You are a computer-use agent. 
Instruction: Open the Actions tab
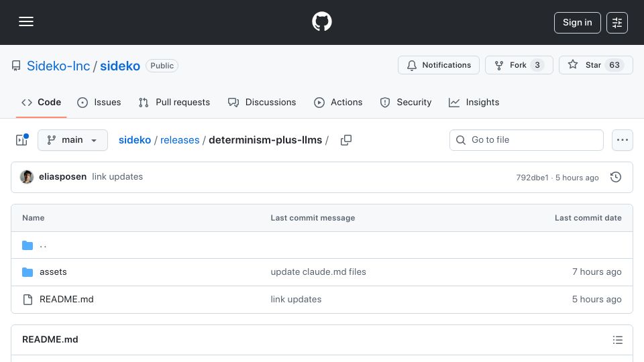tap(338, 102)
